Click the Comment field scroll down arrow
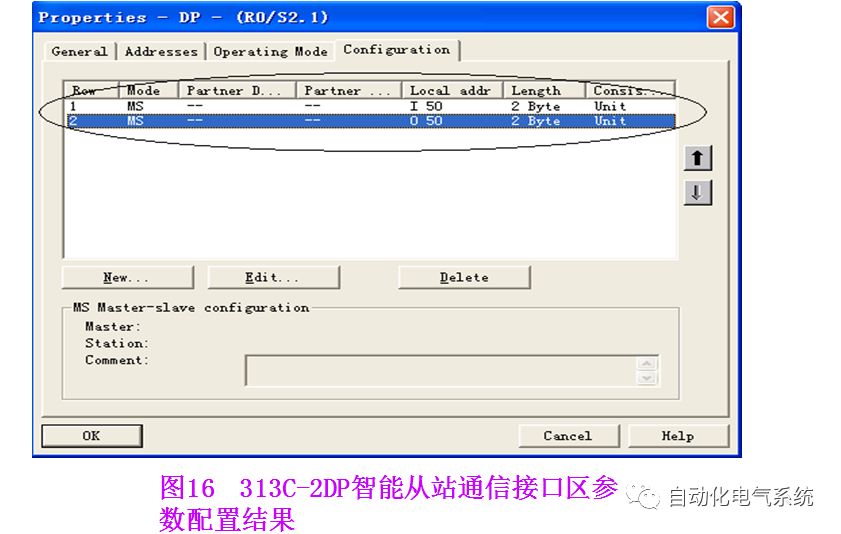Image resolution: width=841 pixels, height=534 pixels. (x=647, y=378)
